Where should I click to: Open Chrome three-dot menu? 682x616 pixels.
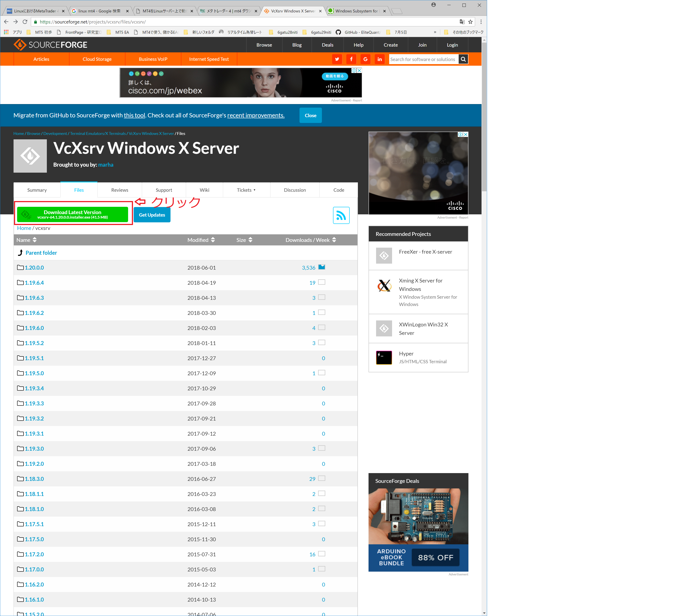(x=481, y=22)
